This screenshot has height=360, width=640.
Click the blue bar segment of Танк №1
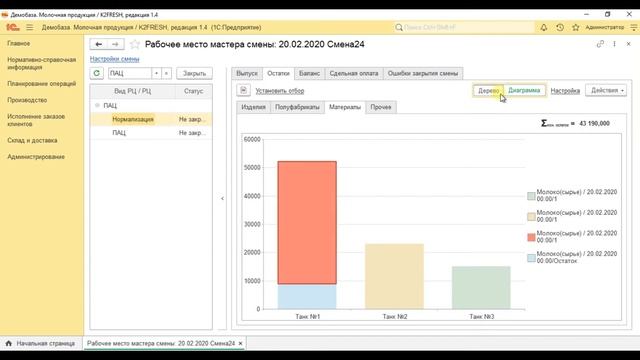point(307,297)
